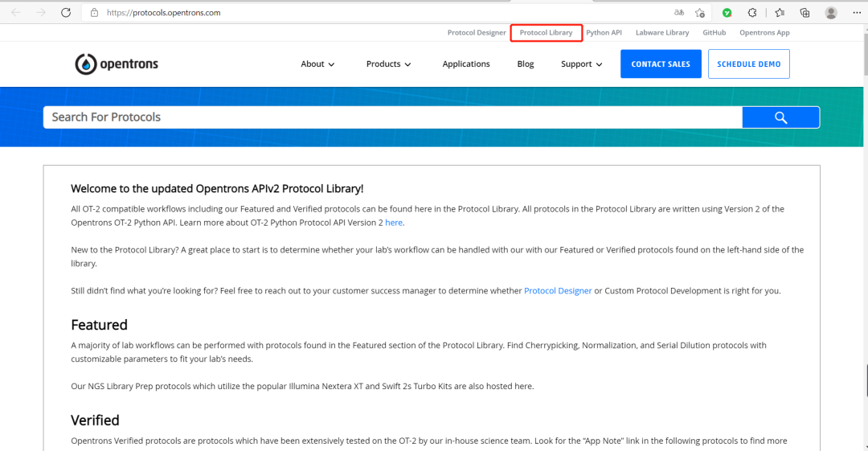Add page to favorites star icon
This screenshot has height=451, width=868.
tap(700, 12)
